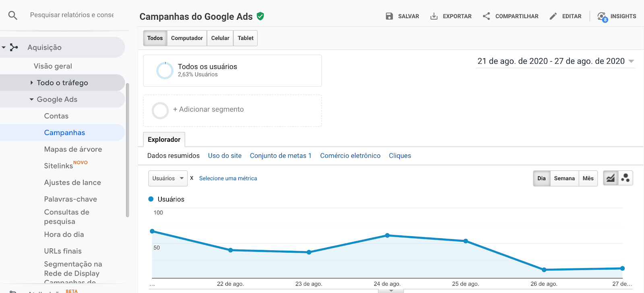
Task: Expand Todo o tráfego menu
Action: 31,83
